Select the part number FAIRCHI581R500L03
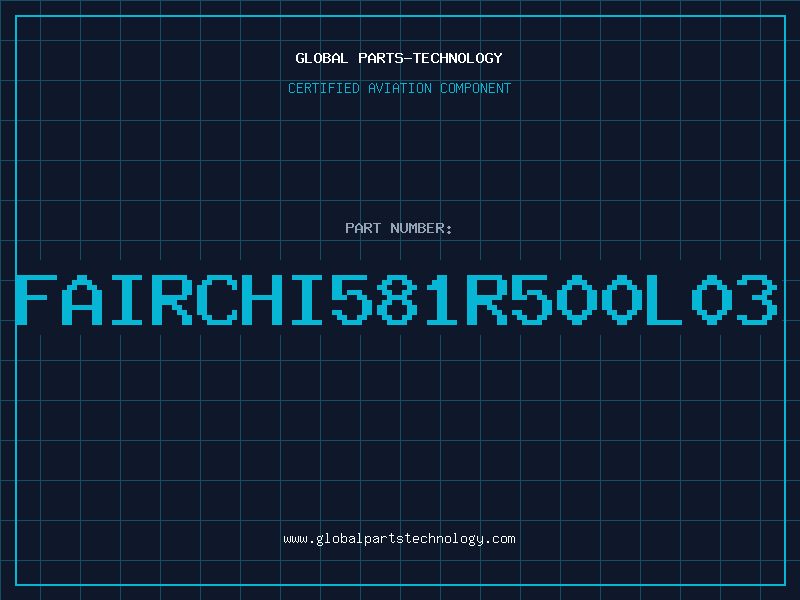Screen dimensions: 800x600 396,300
